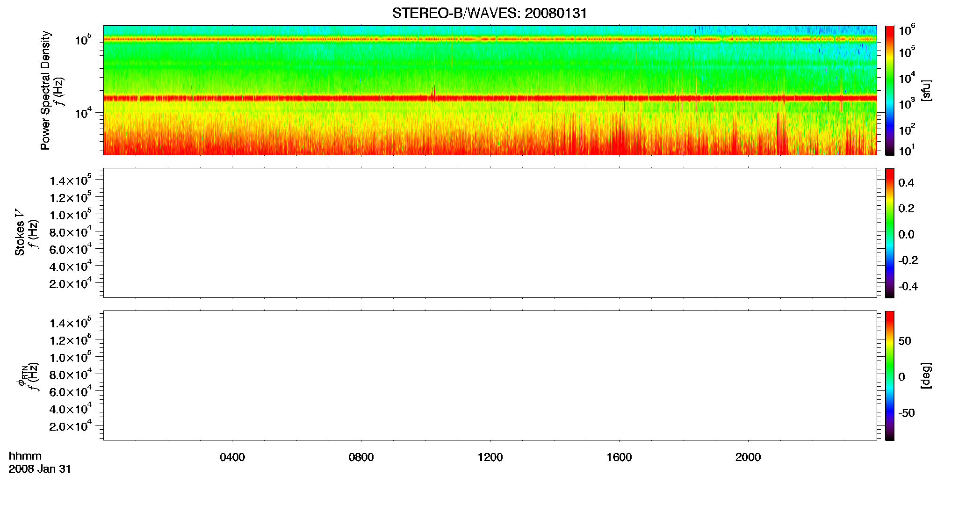Image resolution: width=980 pixels, height=505 pixels.
Task: Click inside the empty Stokes V panel
Action: 490,233
